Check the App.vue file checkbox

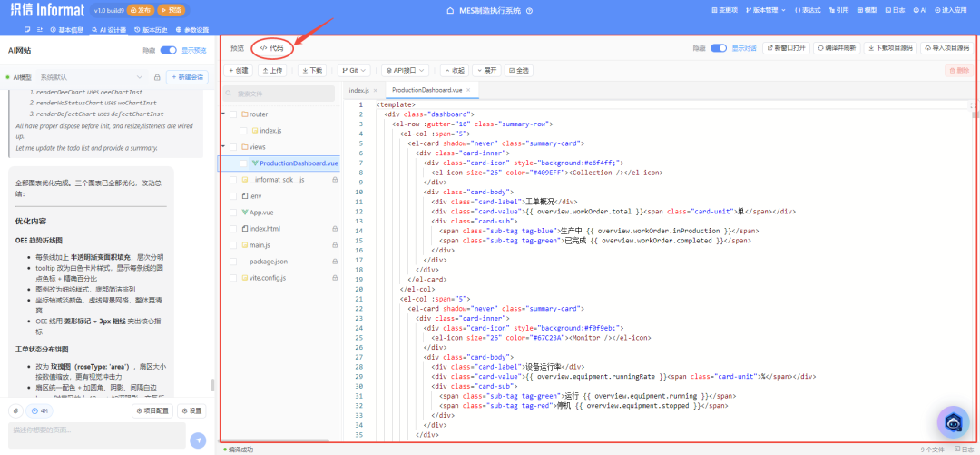point(233,213)
